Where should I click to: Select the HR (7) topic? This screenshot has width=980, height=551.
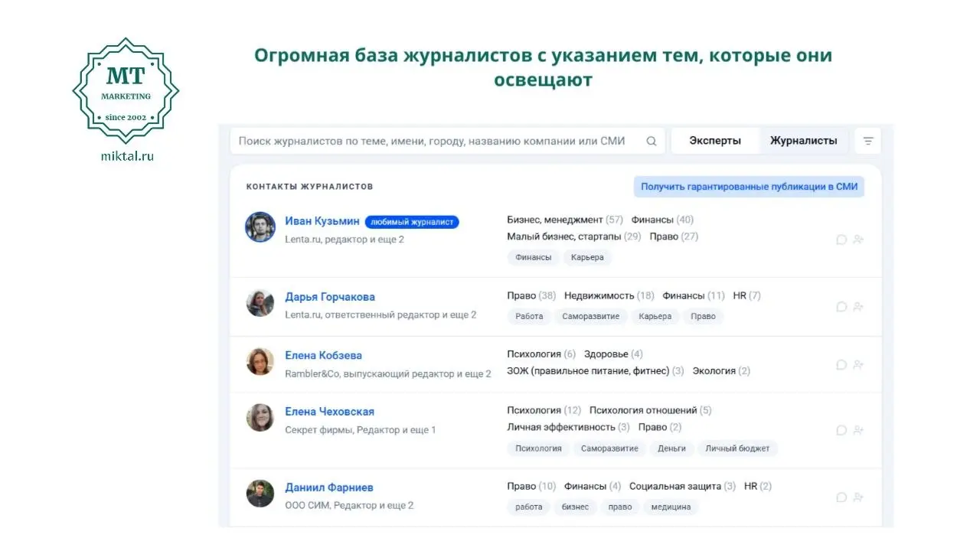point(747,295)
